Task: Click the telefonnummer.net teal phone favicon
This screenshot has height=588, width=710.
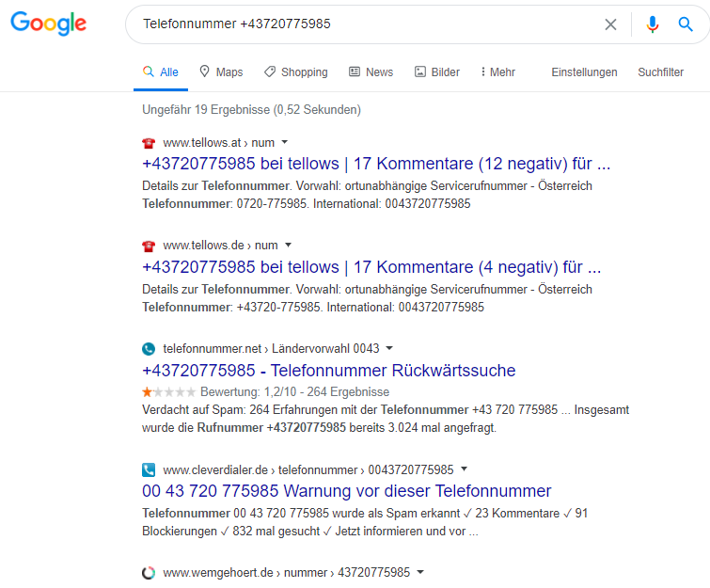Action: (x=149, y=349)
